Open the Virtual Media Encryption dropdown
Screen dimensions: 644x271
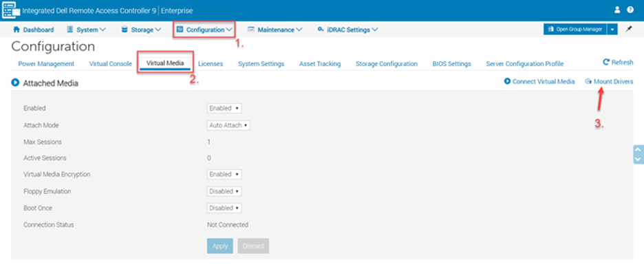(224, 175)
